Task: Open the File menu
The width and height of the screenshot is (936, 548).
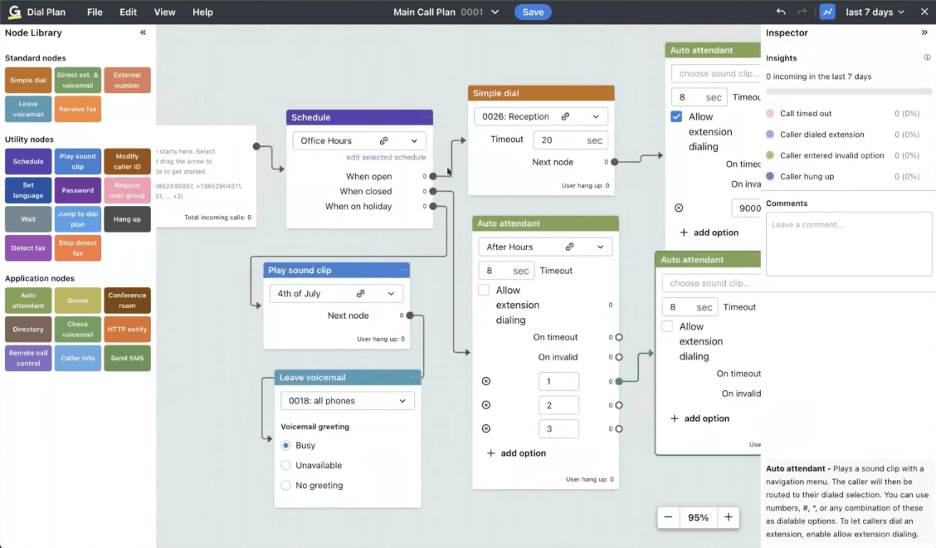Action: point(94,12)
